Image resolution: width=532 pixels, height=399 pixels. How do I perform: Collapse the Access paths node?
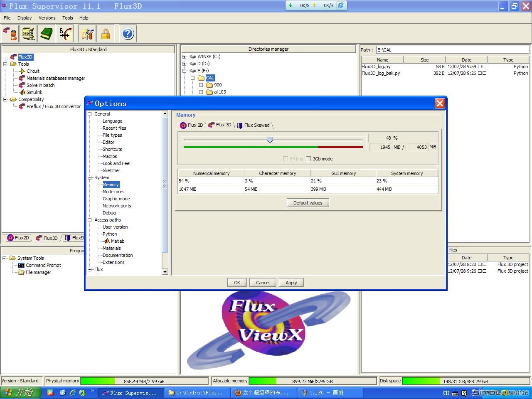[x=89, y=220]
